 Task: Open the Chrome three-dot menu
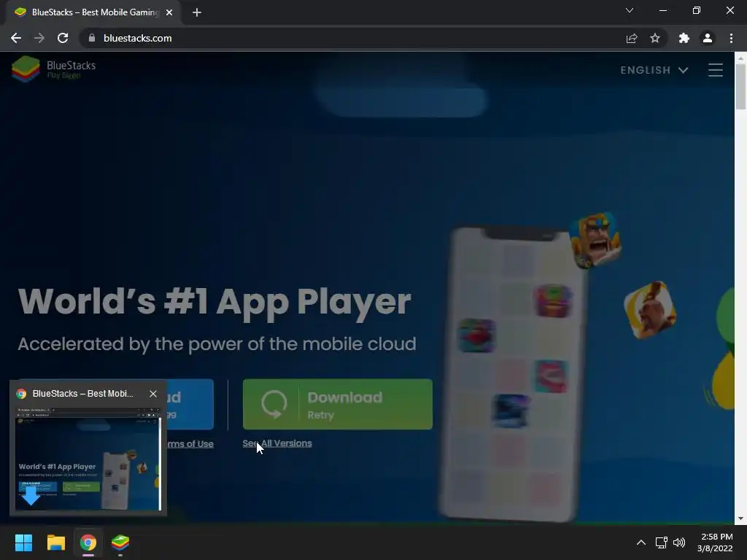tap(731, 38)
